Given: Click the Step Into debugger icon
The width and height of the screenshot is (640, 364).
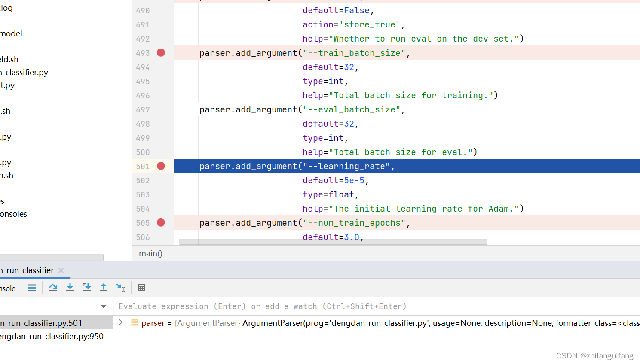Looking at the screenshot, I should click(70, 288).
